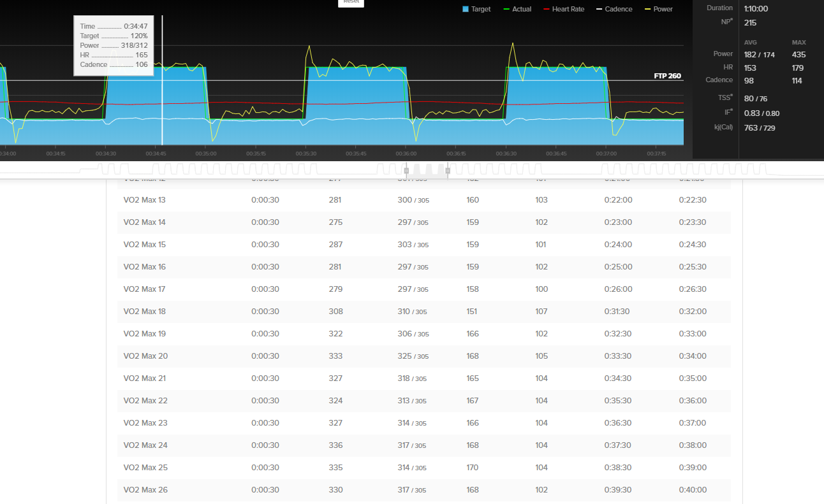Toggle the Actual series in legend
Image resolution: width=824 pixels, height=504 pixels.
(x=517, y=9)
